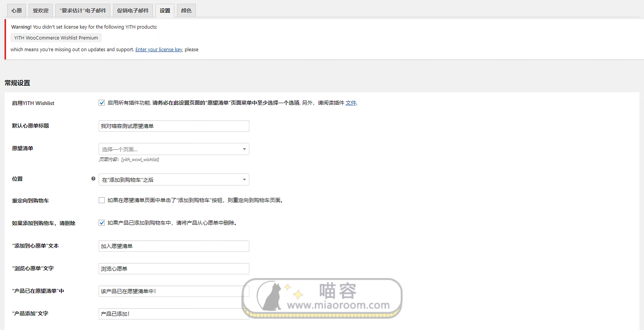Enable the 重定向到购物车 checkbox
The image size is (644, 330).
102,200
